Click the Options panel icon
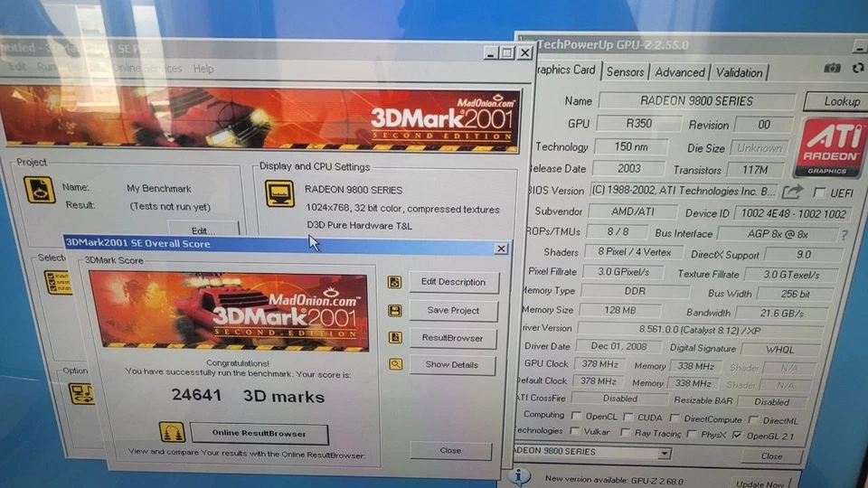 point(80,393)
